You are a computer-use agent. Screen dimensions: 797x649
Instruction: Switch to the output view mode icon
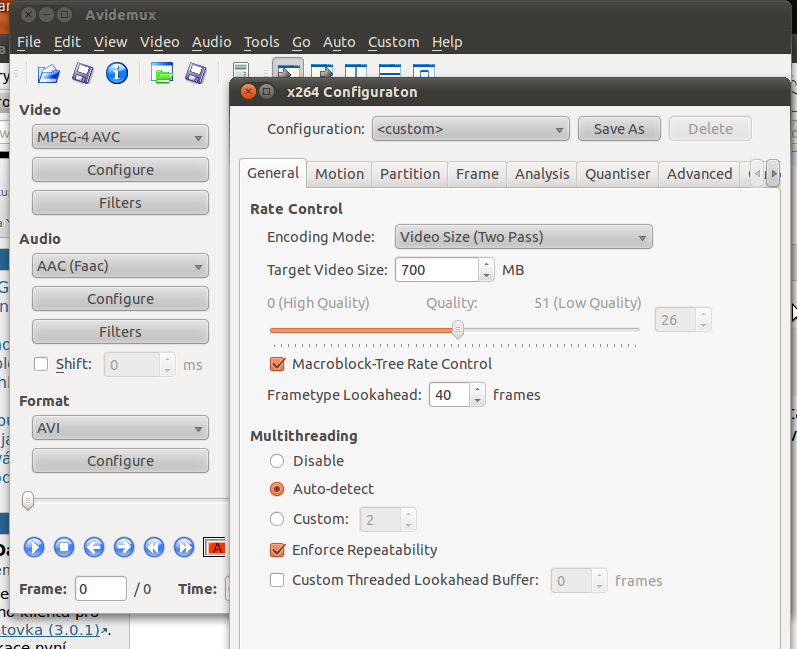(322, 70)
